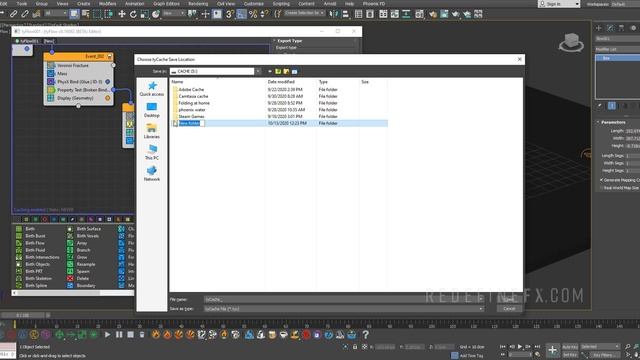
Task: Add the red Delete operator
Action: pyautogui.click(x=78, y=278)
